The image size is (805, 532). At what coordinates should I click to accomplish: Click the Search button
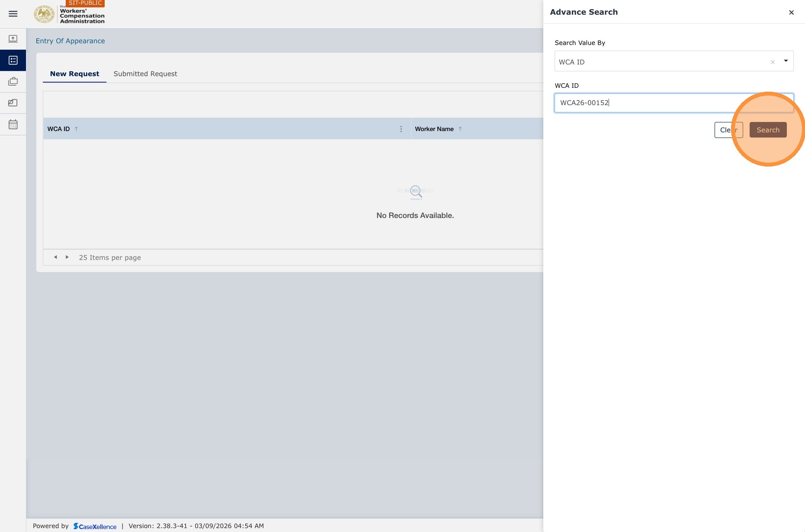tap(768, 130)
